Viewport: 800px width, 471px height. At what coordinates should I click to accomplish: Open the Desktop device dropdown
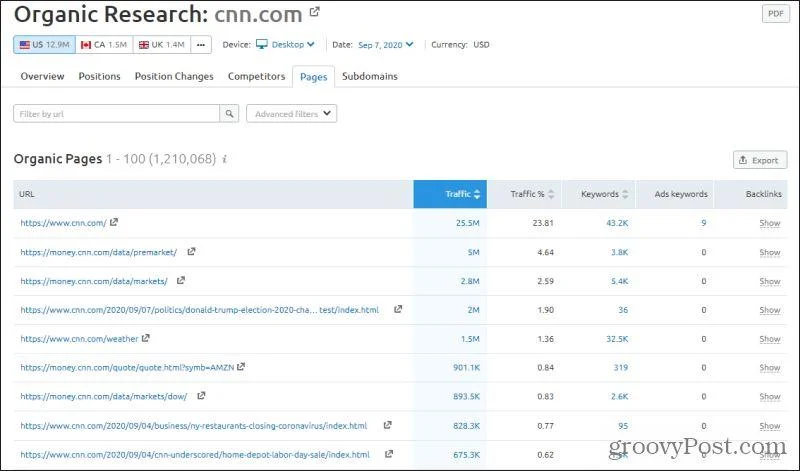tap(293, 44)
